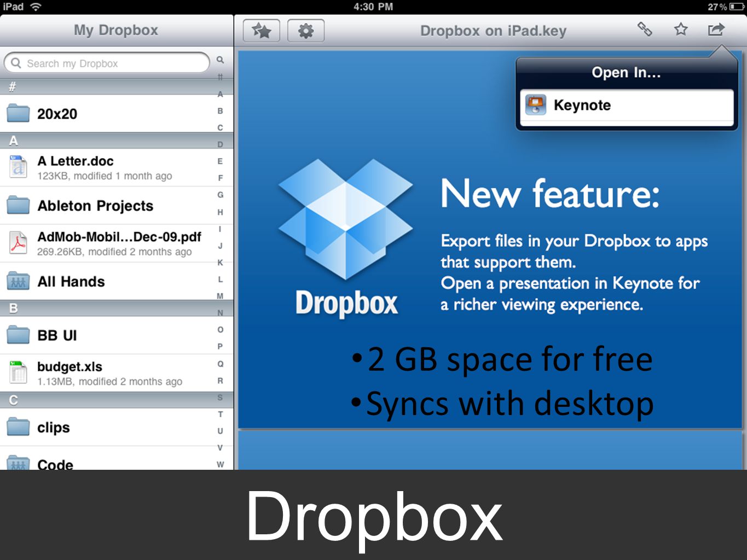The image size is (747, 560).
Task: Tap the search glyph atop the index bar
Action: [x=220, y=60]
